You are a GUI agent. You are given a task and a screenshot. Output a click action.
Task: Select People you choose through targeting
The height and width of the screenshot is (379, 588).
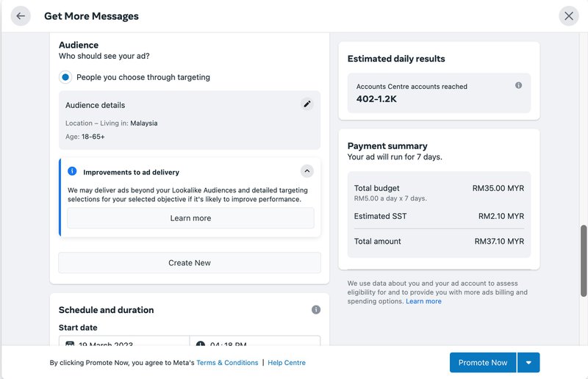point(65,77)
